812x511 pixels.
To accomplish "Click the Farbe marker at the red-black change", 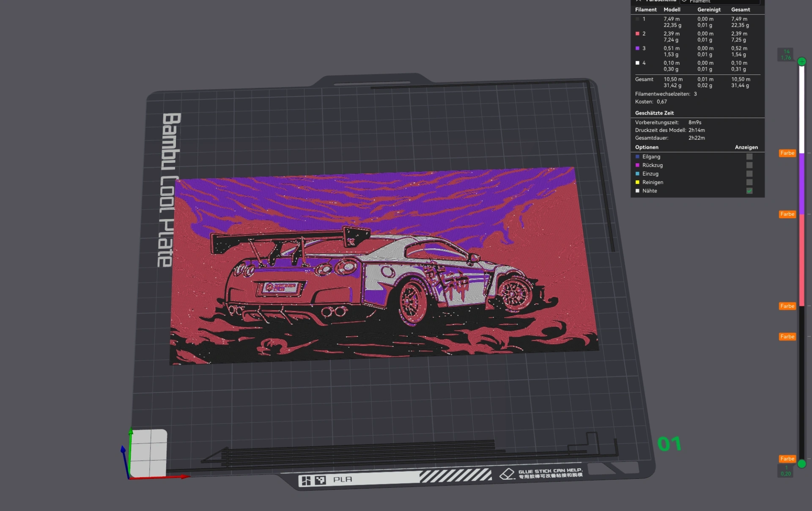I will pyautogui.click(x=787, y=306).
